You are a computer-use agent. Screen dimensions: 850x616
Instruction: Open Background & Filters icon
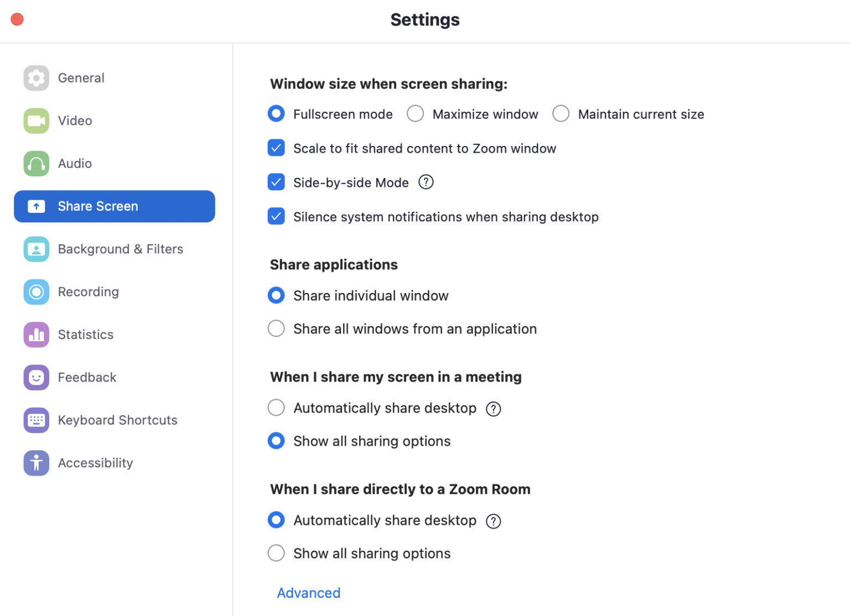tap(37, 249)
